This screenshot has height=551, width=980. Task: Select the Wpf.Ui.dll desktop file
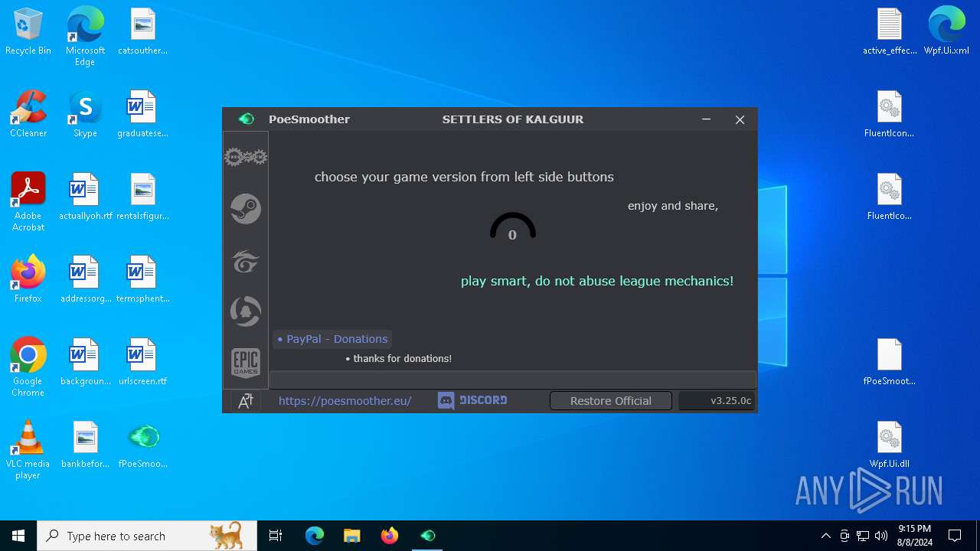click(890, 445)
